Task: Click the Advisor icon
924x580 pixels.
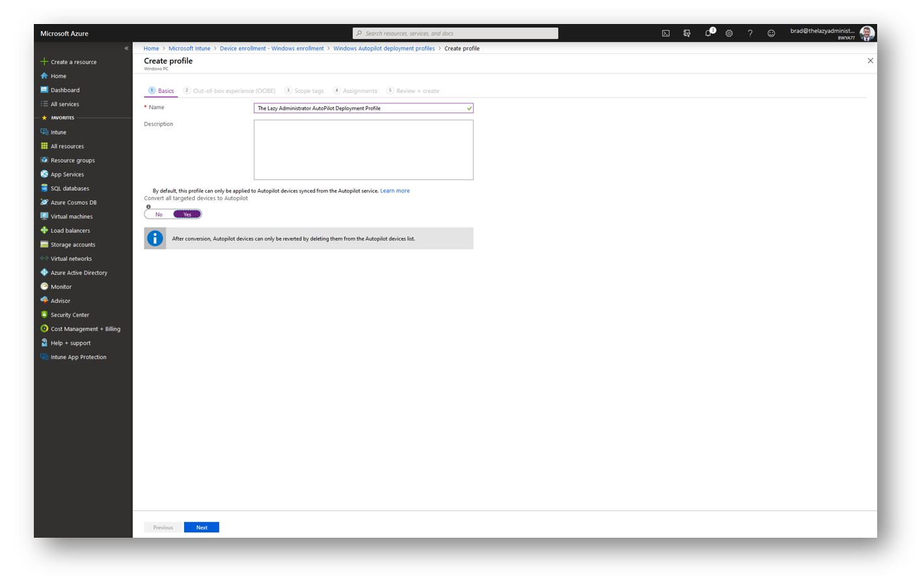Action: (44, 300)
